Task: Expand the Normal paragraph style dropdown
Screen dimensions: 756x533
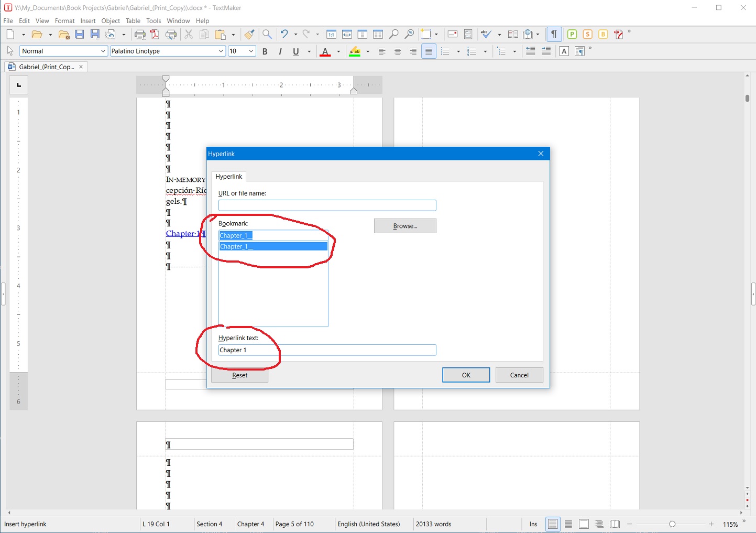Action: pyautogui.click(x=103, y=51)
